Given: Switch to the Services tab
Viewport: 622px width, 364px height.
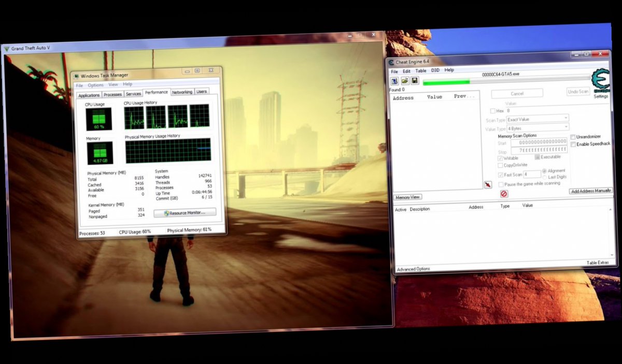Looking at the screenshot, I should (133, 94).
